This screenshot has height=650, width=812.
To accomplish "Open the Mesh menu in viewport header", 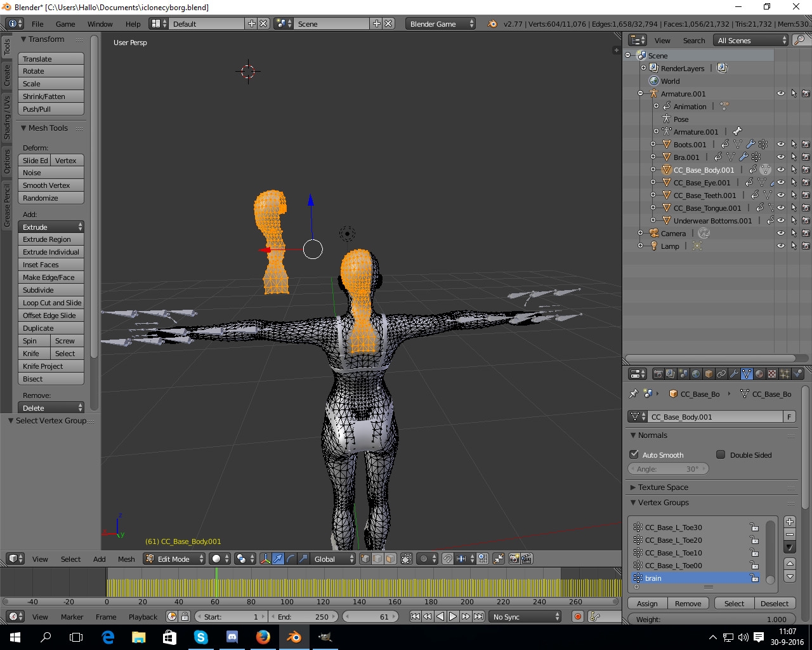I will tap(126, 559).
